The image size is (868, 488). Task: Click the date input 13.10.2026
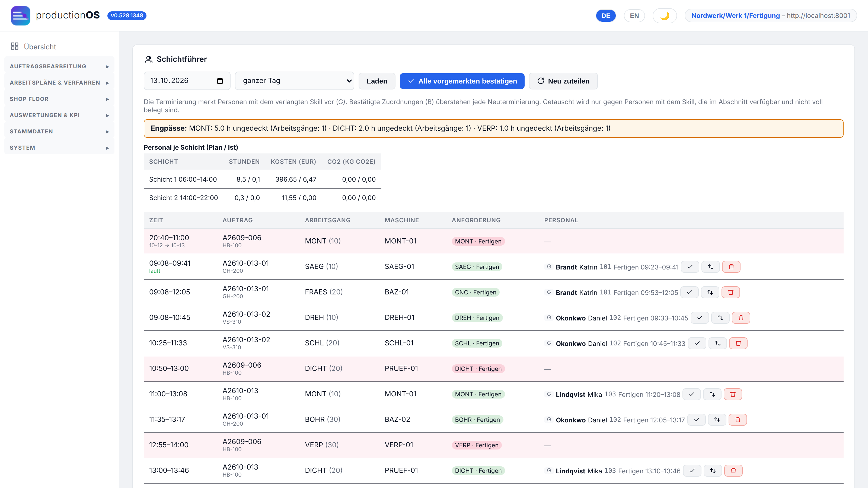click(x=187, y=81)
